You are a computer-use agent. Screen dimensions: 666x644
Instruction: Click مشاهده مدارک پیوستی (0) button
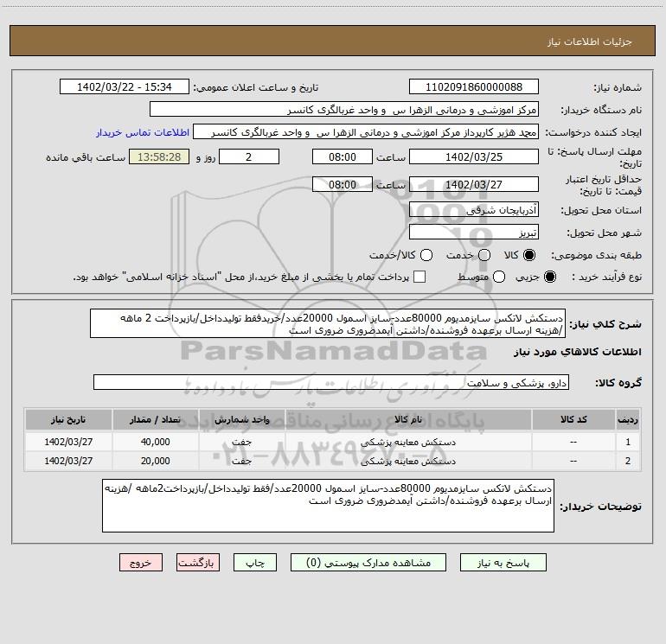point(368,563)
